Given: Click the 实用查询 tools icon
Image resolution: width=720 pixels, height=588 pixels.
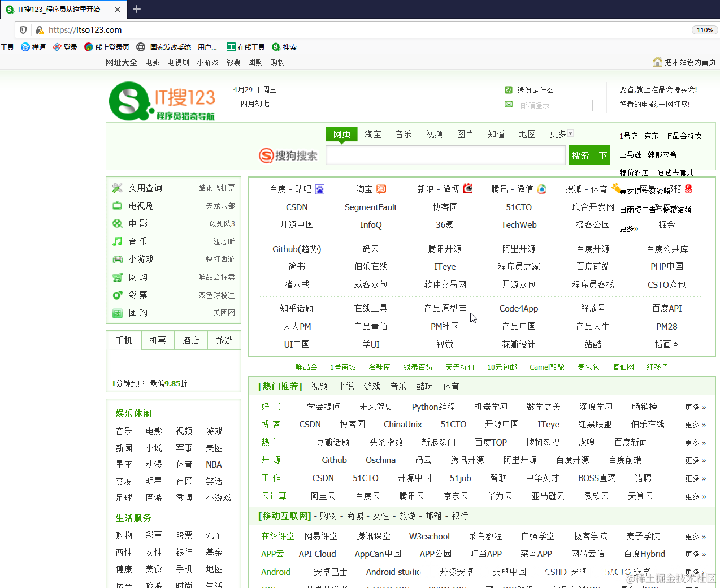Looking at the screenshot, I should (x=118, y=188).
